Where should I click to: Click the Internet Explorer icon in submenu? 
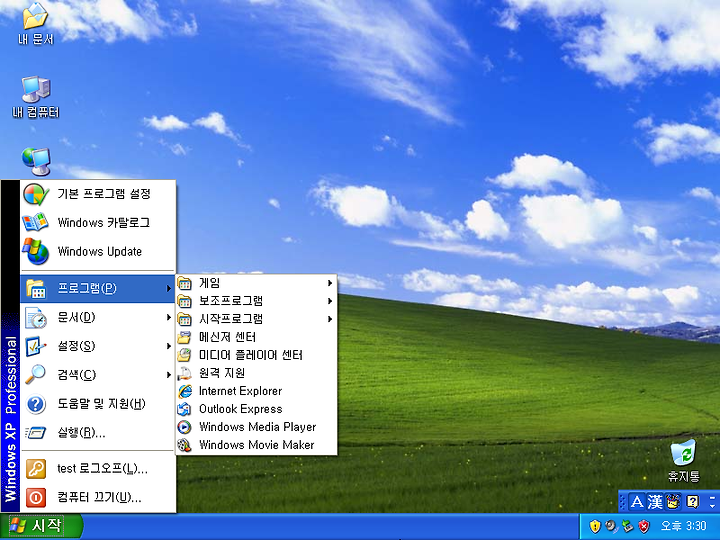(185, 391)
